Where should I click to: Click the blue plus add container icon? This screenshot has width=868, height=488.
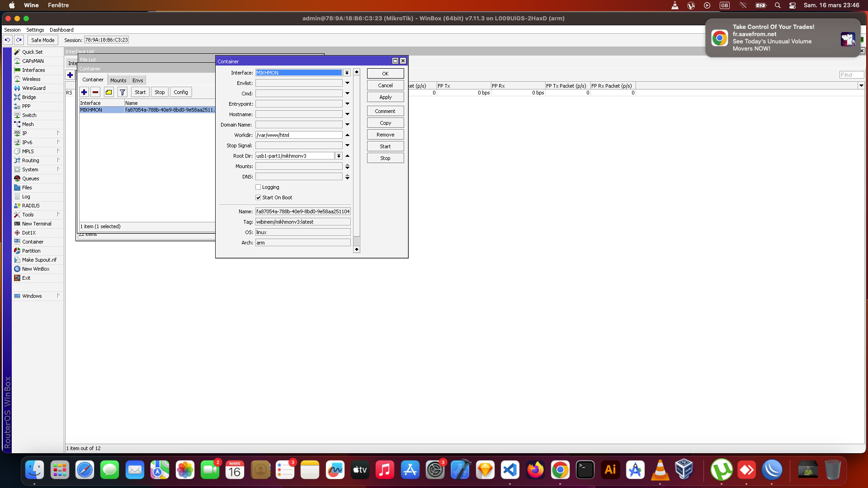(84, 92)
